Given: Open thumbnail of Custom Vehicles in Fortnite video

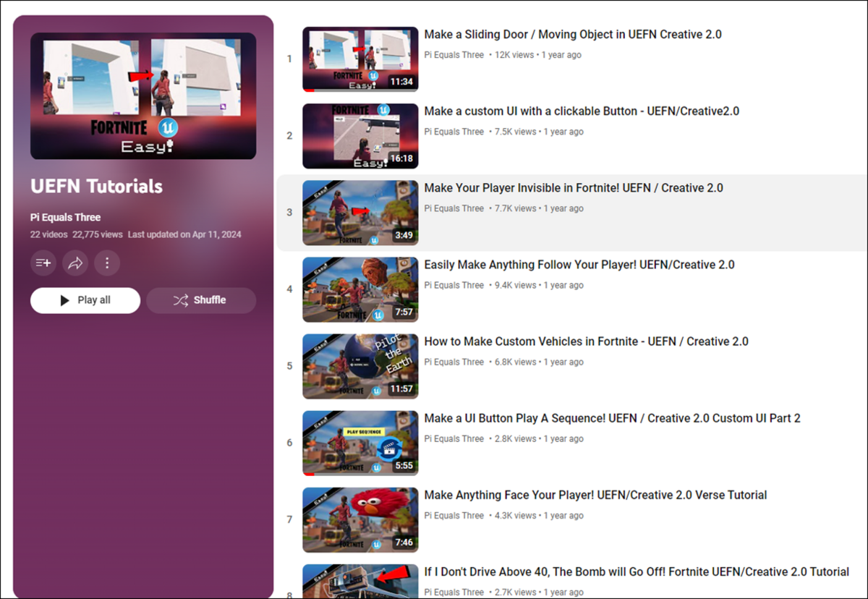Looking at the screenshot, I should (360, 366).
